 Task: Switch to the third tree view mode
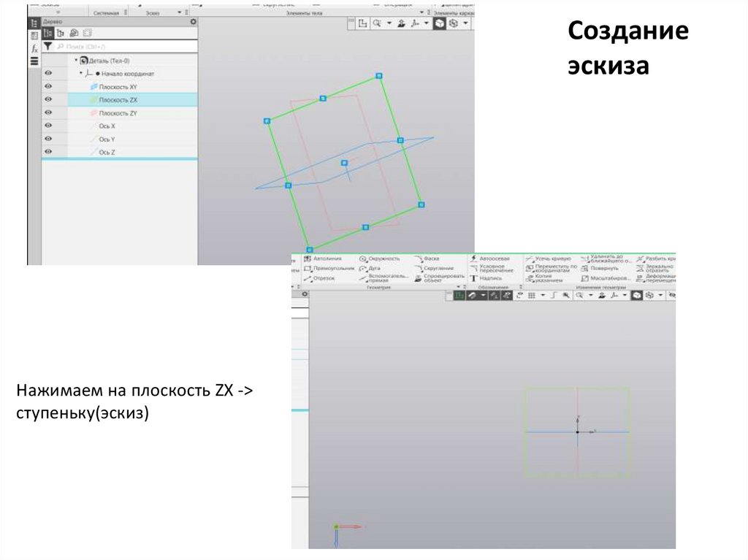(x=74, y=33)
